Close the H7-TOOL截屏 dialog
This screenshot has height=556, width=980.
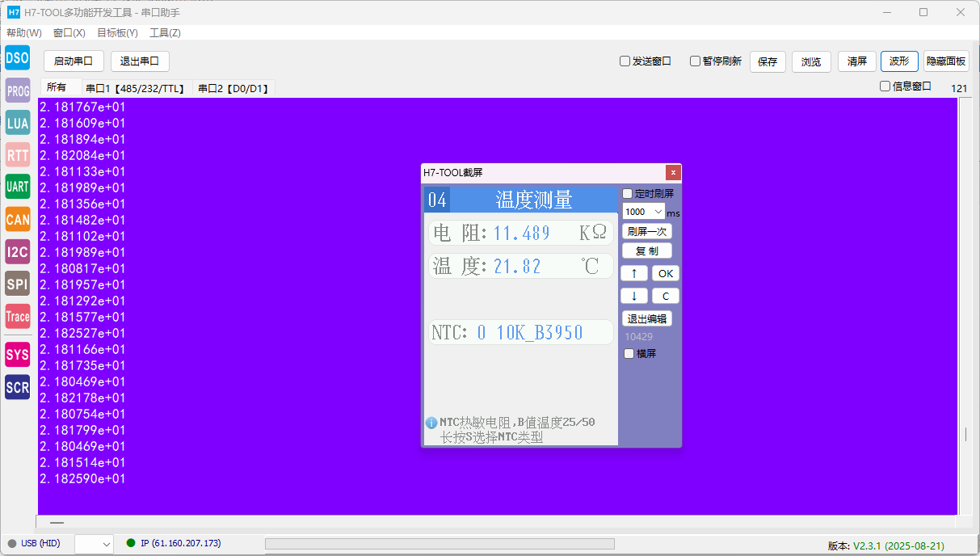pos(672,173)
